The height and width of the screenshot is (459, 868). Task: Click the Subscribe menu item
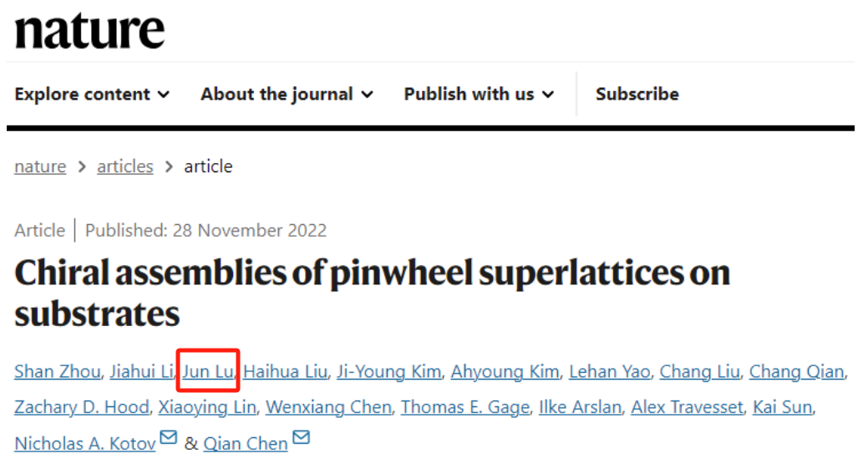[637, 94]
